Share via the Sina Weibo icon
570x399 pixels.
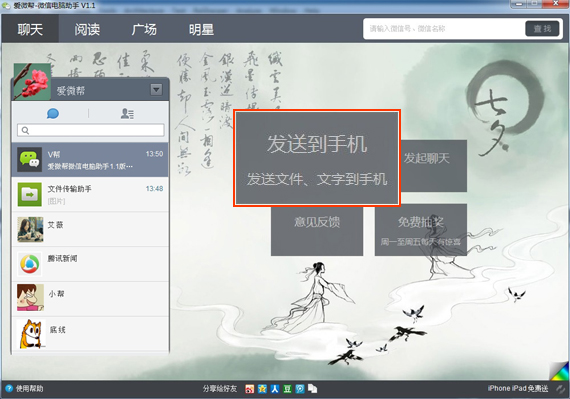249,389
